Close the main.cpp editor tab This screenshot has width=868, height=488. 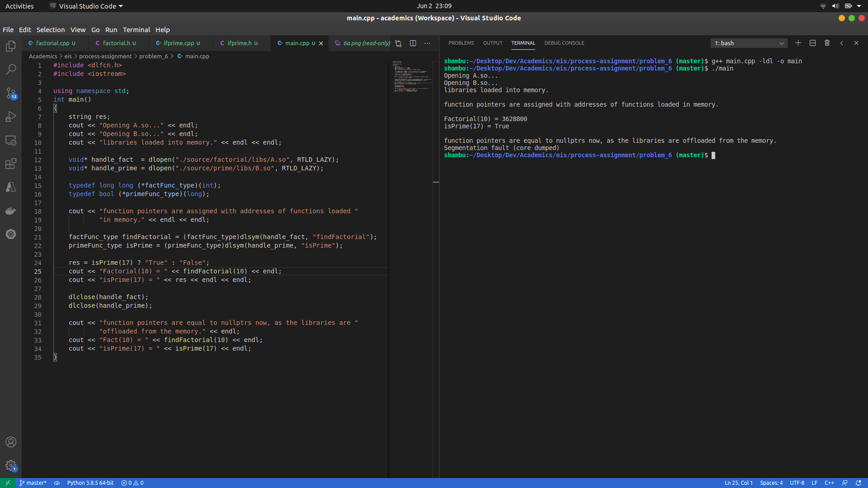click(321, 43)
